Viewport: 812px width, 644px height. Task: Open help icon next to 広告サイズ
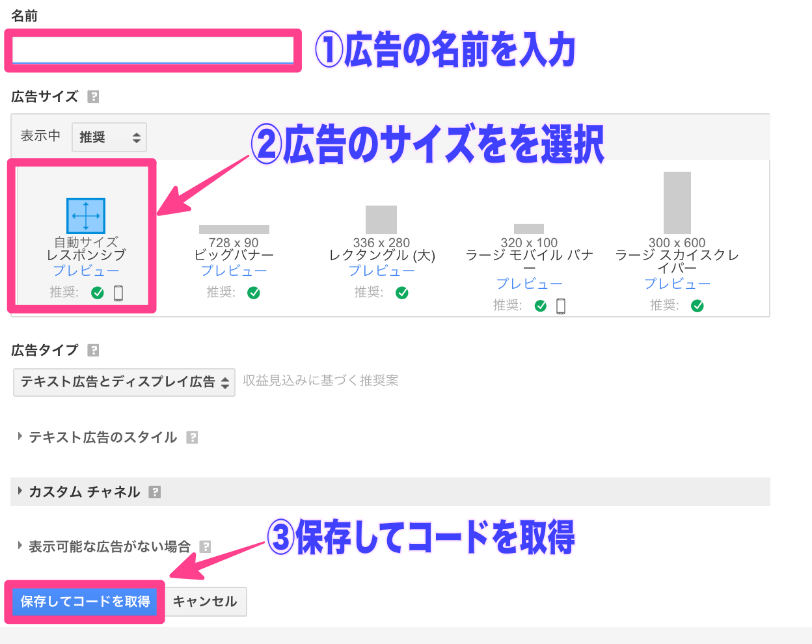94,96
